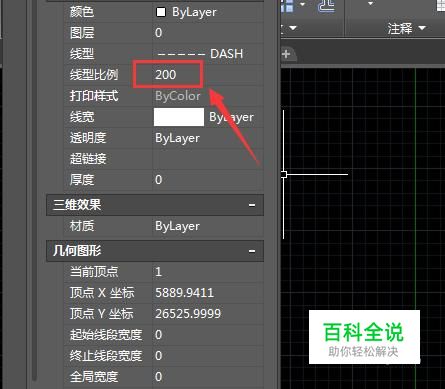This screenshot has height=389, width=445.
Task: Click the 颜色 property label
Action: click(82, 12)
